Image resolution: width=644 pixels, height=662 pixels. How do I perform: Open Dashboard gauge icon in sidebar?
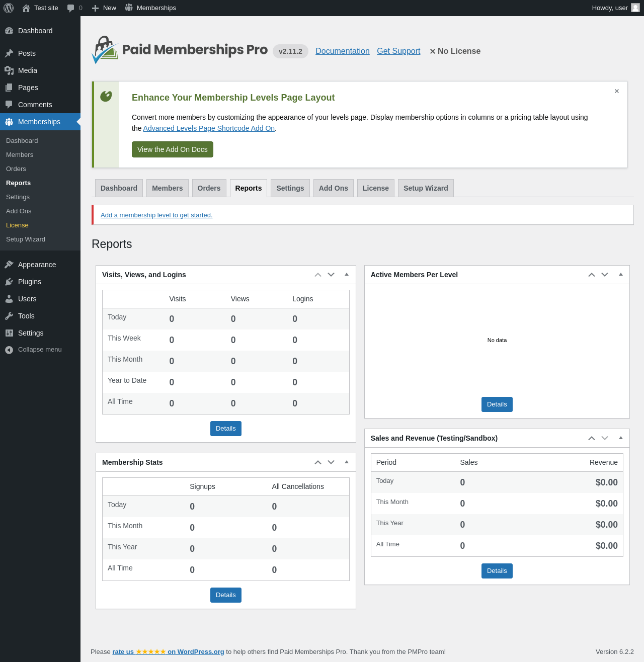coord(9,31)
